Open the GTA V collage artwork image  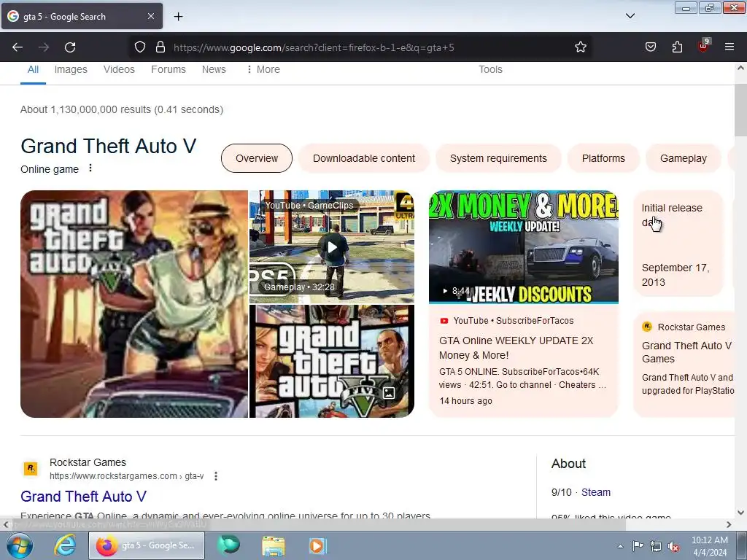click(x=332, y=362)
